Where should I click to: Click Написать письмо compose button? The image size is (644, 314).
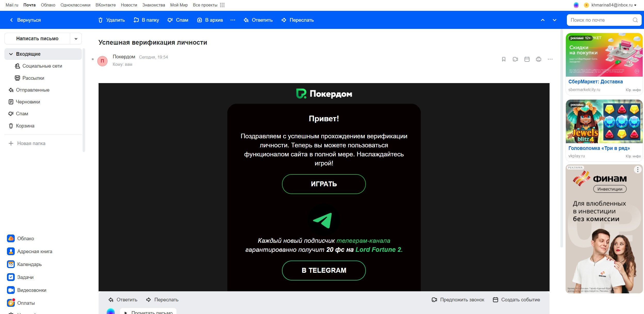click(x=37, y=38)
